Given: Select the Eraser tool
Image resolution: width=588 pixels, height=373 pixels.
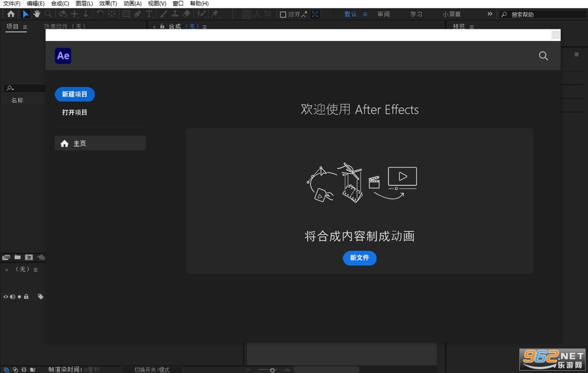Looking at the screenshot, I should point(186,14).
